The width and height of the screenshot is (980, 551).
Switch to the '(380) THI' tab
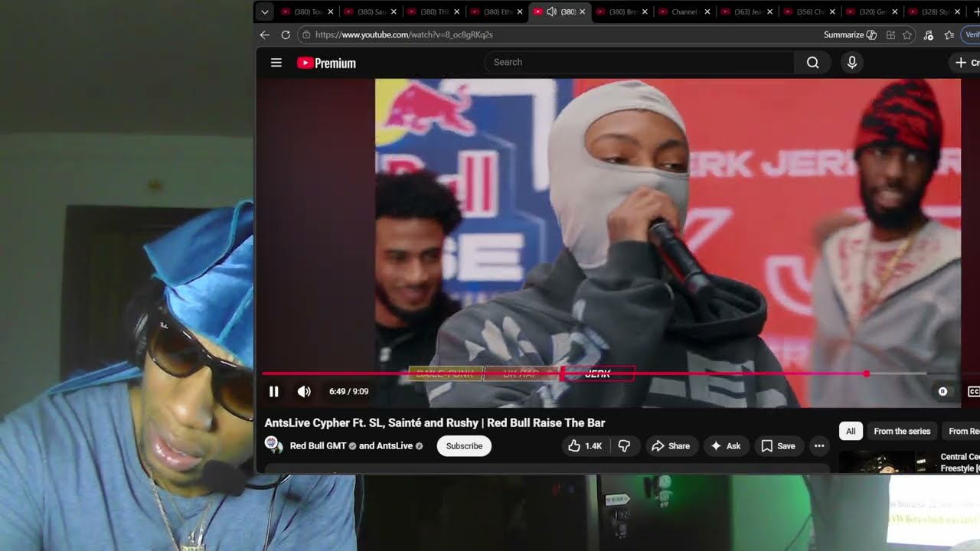433,11
